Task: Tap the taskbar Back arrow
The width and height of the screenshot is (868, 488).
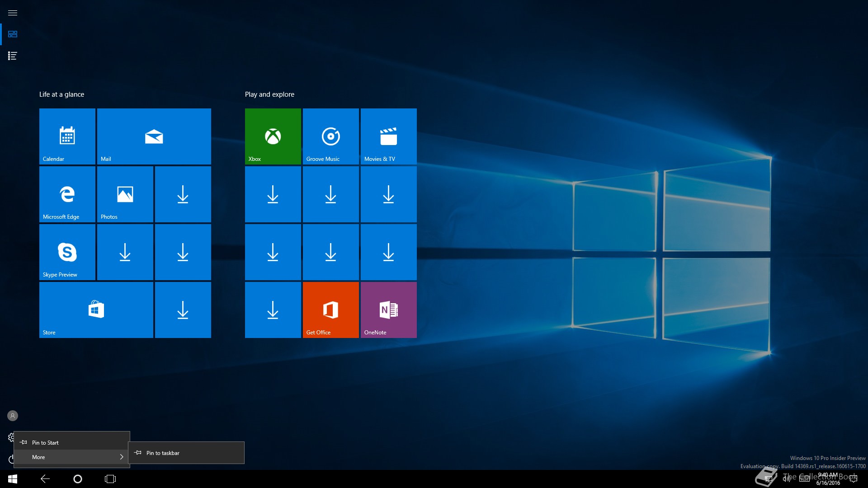Action: (x=45, y=479)
